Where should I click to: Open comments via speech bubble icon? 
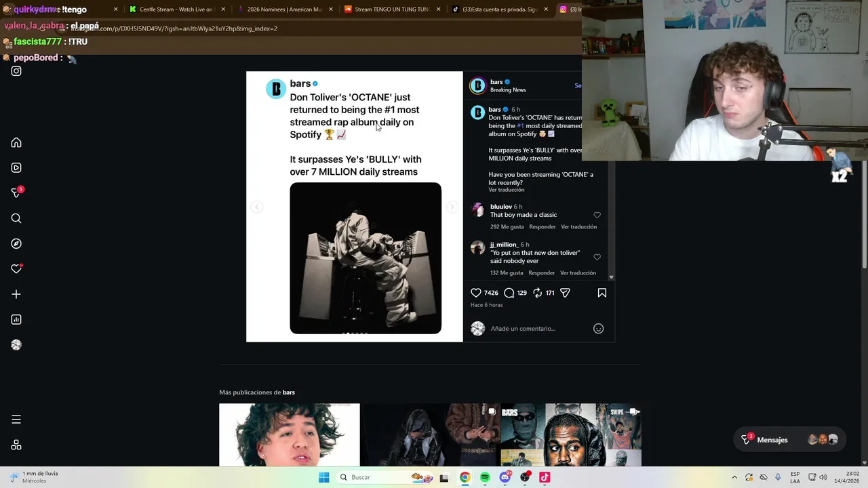(x=509, y=293)
